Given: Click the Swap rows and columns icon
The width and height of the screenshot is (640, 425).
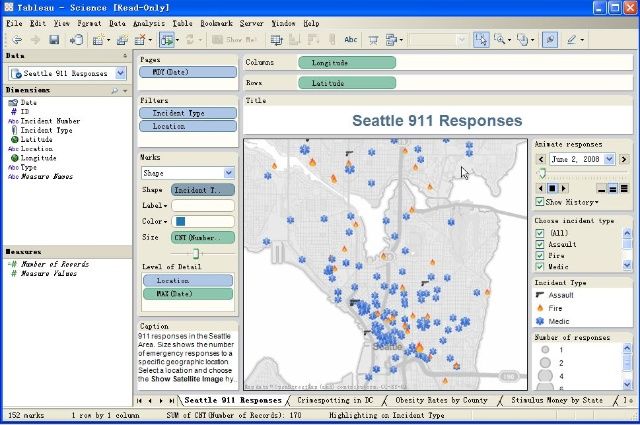Looking at the screenshot, I should coord(276,40).
